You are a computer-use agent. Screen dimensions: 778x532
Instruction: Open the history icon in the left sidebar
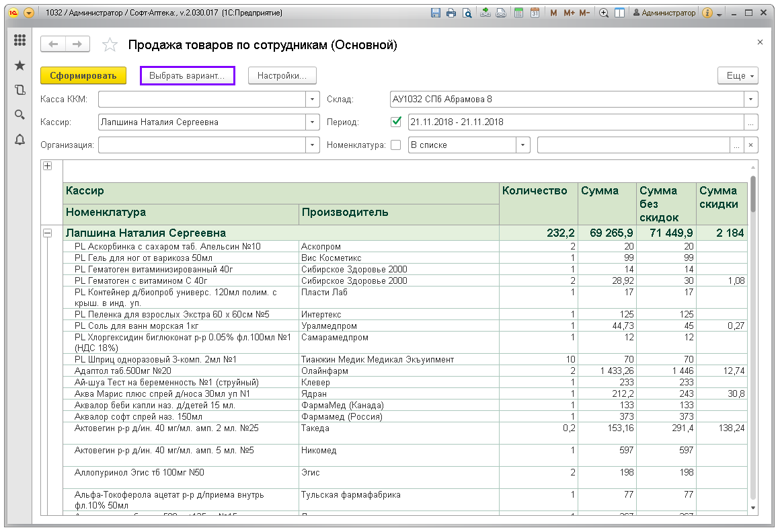pyautogui.click(x=20, y=89)
